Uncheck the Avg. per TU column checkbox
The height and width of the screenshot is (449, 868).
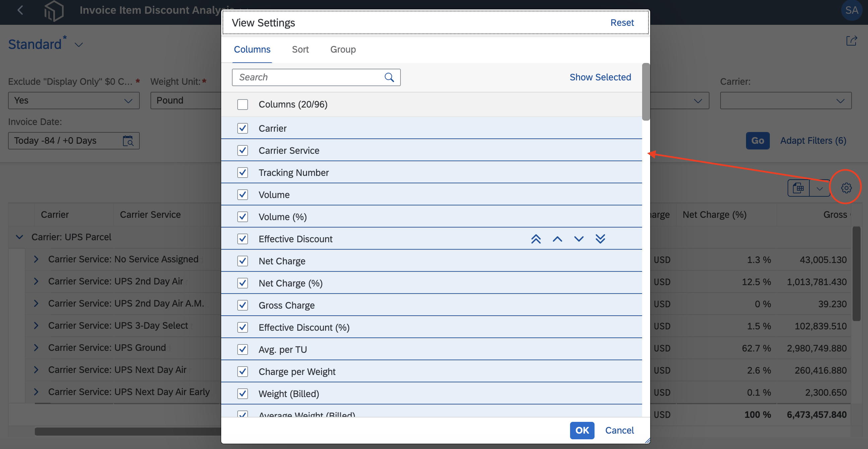coord(243,349)
